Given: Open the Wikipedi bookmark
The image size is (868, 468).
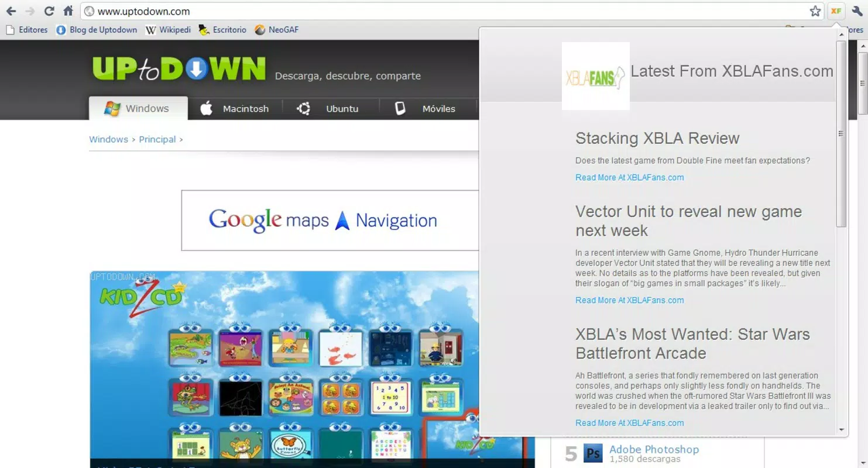Looking at the screenshot, I should (x=168, y=30).
